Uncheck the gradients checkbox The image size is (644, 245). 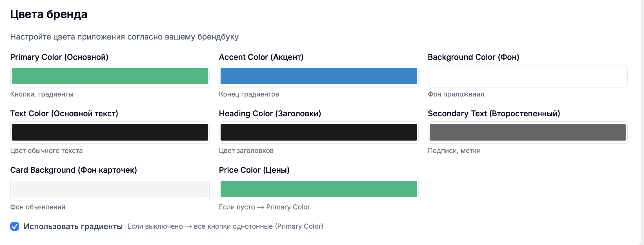click(x=15, y=226)
